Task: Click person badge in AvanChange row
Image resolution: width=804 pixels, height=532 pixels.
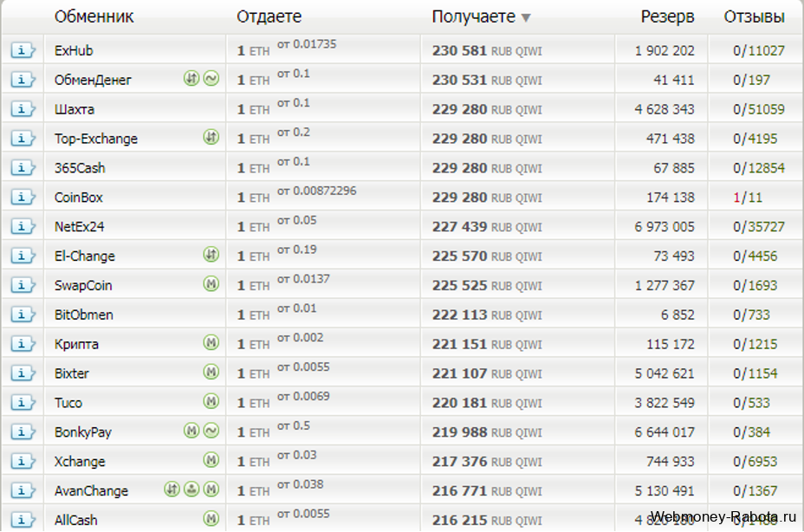Action: click(191, 490)
